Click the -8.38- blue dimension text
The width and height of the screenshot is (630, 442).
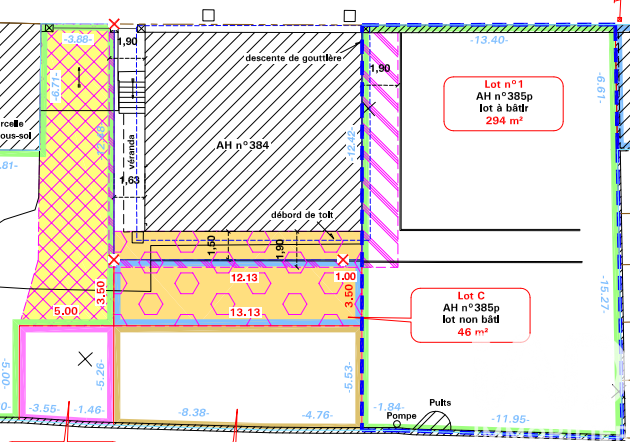193,412
